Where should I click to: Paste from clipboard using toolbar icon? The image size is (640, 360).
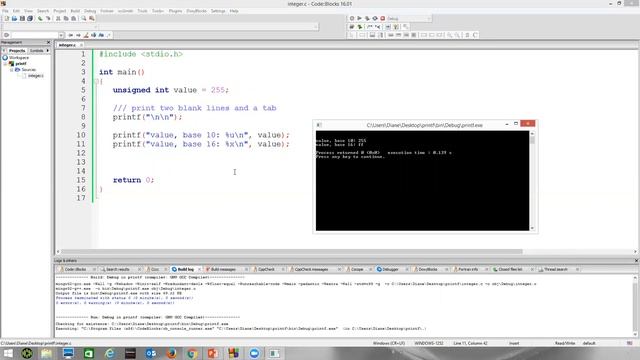click(x=73, y=18)
